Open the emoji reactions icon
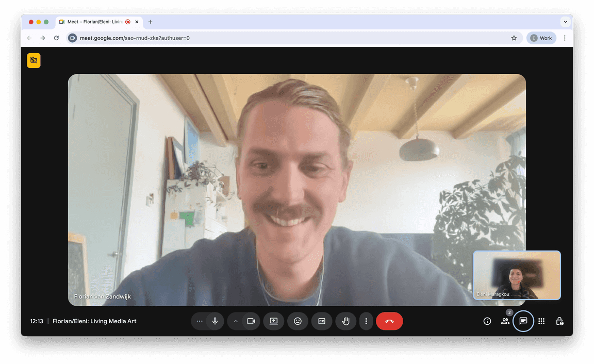Screen dimensions: 594x364 click(x=298, y=321)
